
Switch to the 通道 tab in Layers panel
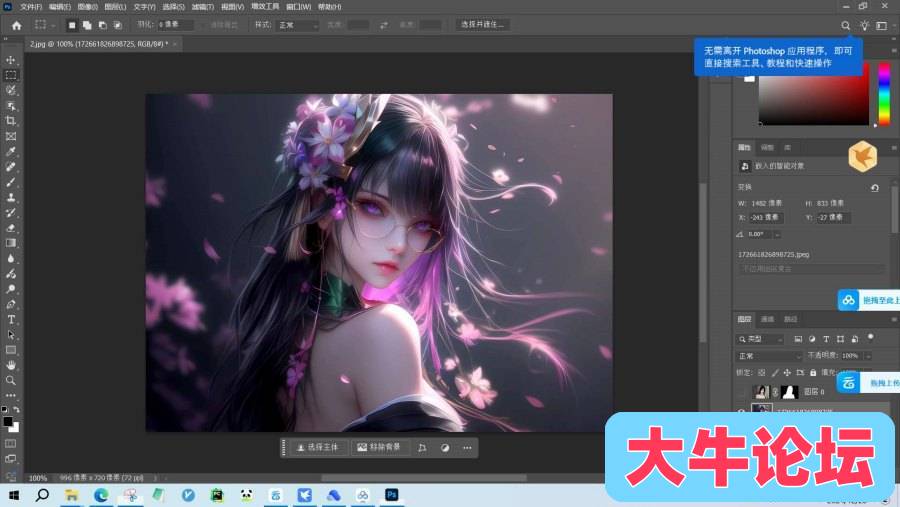tap(767, 319)
